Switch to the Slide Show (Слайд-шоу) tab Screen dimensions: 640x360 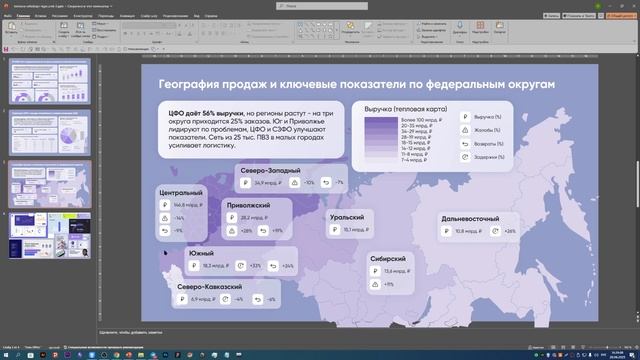(x=149, y=16)
